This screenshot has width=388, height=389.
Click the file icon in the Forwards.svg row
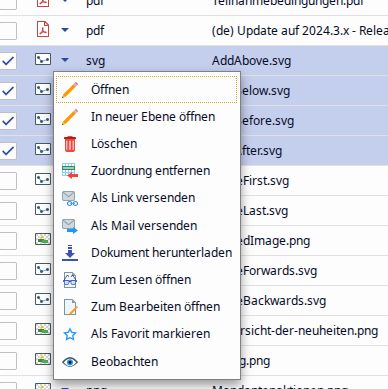click(x=43, y=269)
